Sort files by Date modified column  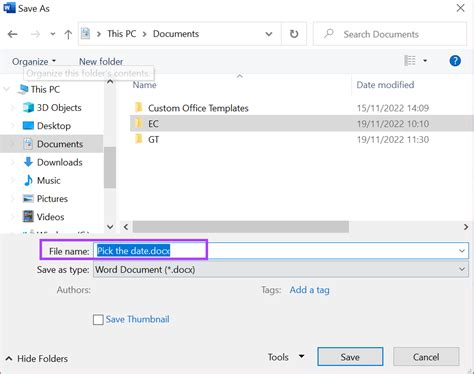coord(385,85)
